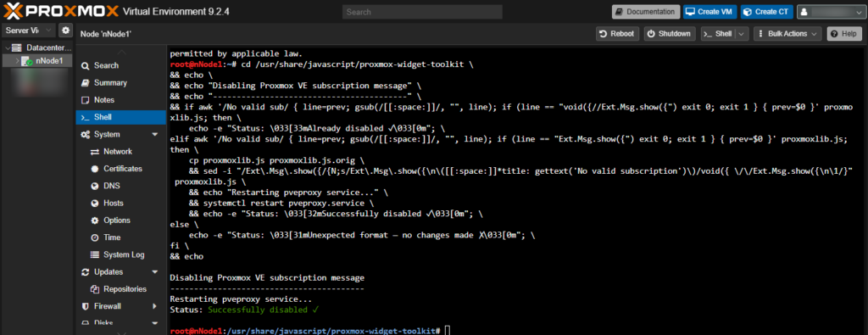The image size is (868, 335).
Task: Open the Search menu item
Action: [x=120, y=65]
